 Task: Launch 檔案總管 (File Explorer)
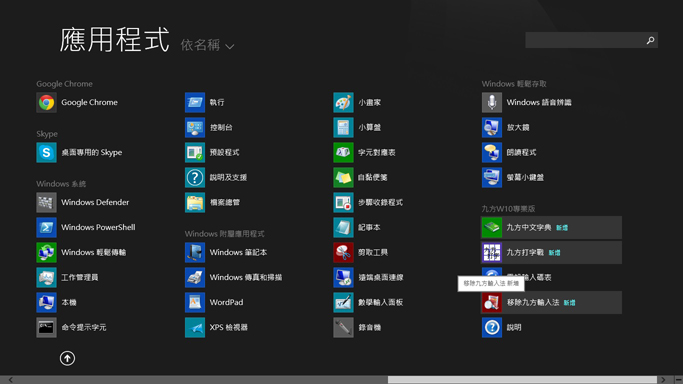[213, 202]
